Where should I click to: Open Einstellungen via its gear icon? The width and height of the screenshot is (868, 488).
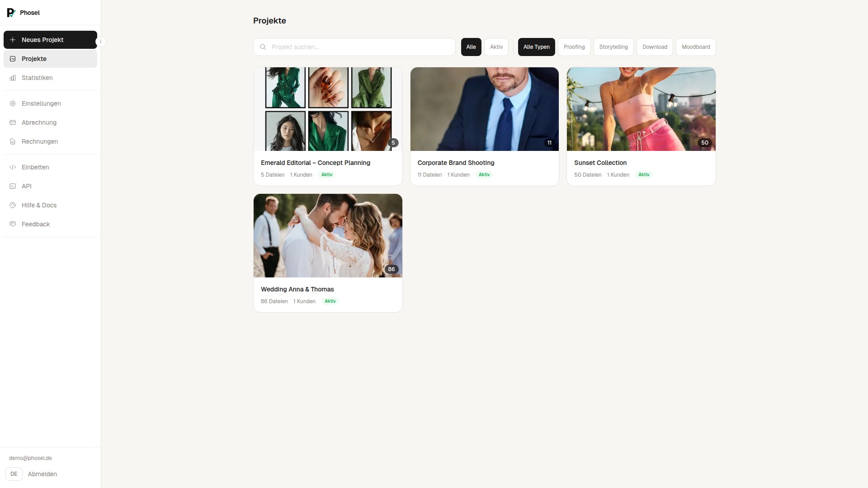[x=13, y=103]
